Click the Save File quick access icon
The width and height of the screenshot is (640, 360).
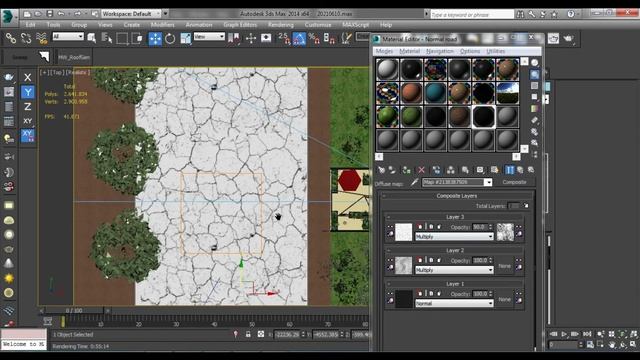(50, 13)
